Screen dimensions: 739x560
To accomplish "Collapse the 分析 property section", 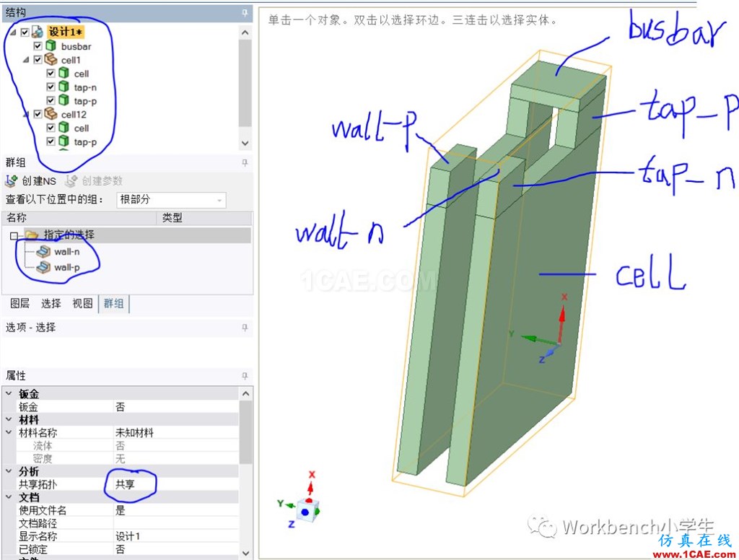I will pyautogui.click(x=9, y=471).
